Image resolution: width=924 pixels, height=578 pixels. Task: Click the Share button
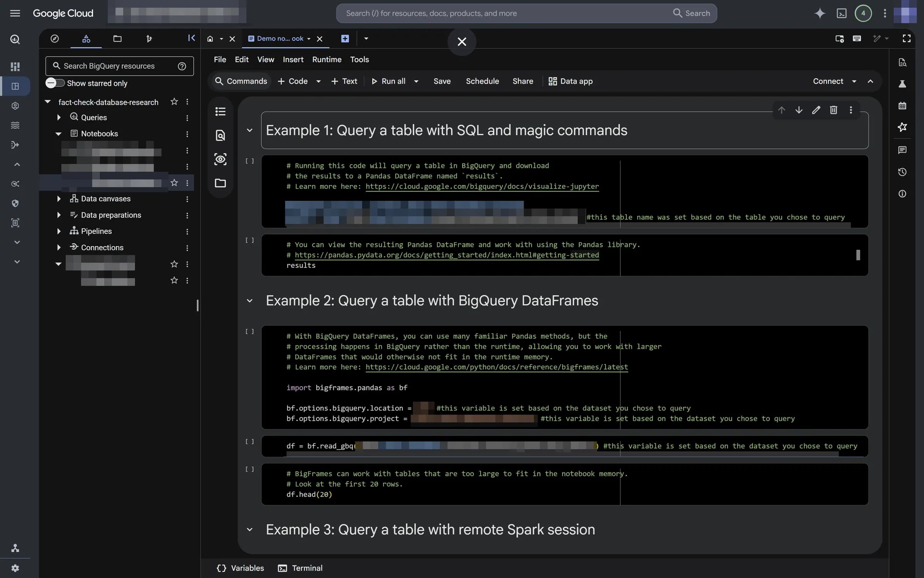pos(523,81)
